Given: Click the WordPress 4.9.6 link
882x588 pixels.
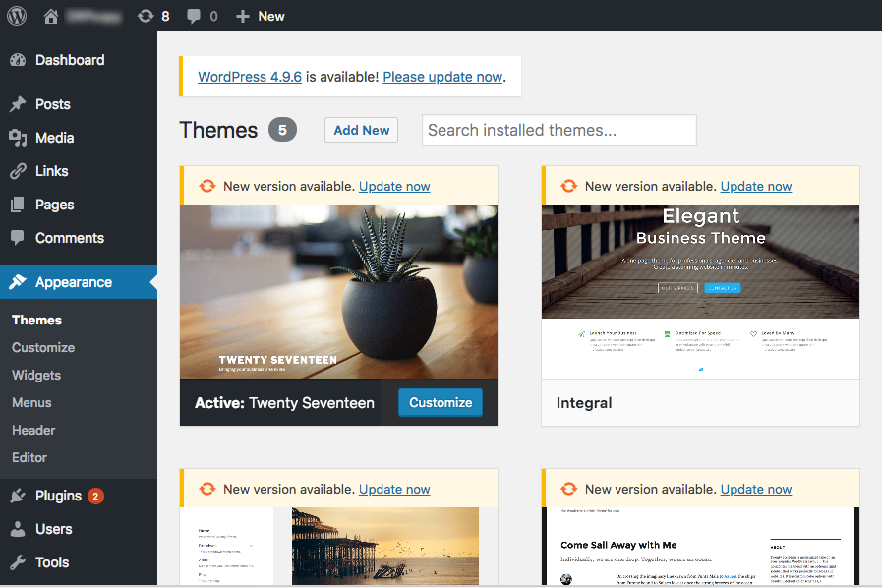Looking at the screenshot, I should pos(250,77).
